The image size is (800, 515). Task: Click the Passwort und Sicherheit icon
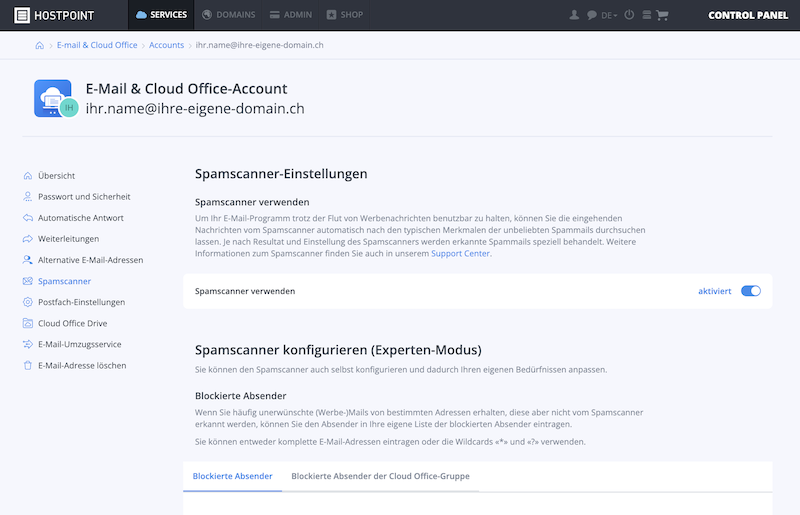(28, 197)
